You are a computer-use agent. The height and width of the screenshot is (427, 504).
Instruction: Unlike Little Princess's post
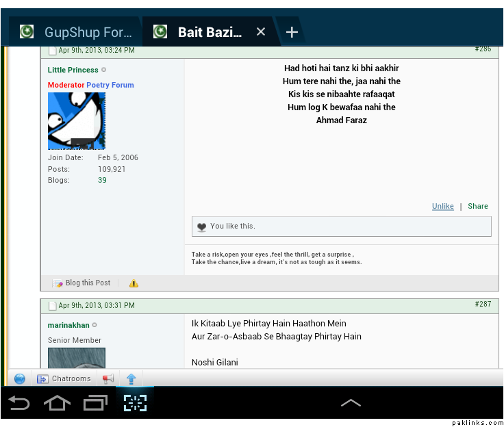coord(442,206)
